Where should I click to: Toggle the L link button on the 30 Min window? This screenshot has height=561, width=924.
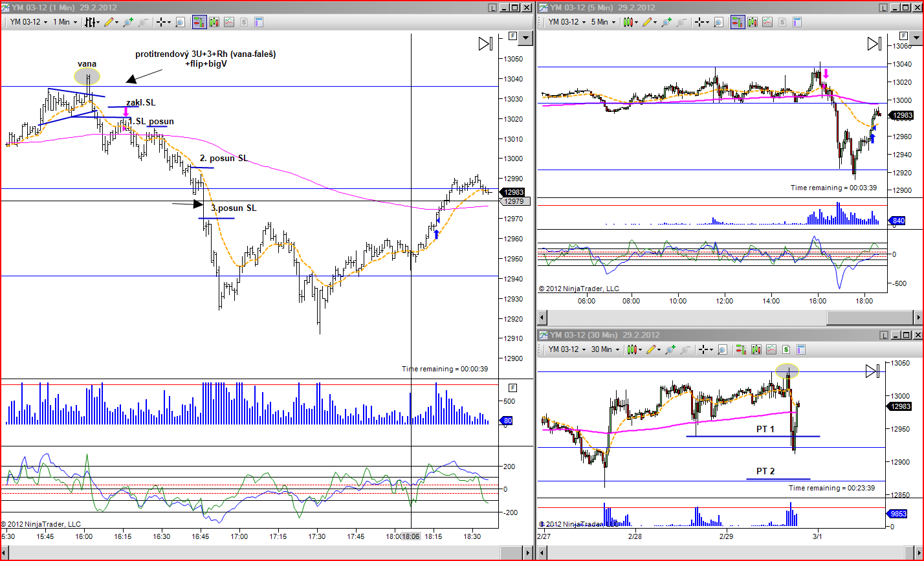(x=885, y=335)
